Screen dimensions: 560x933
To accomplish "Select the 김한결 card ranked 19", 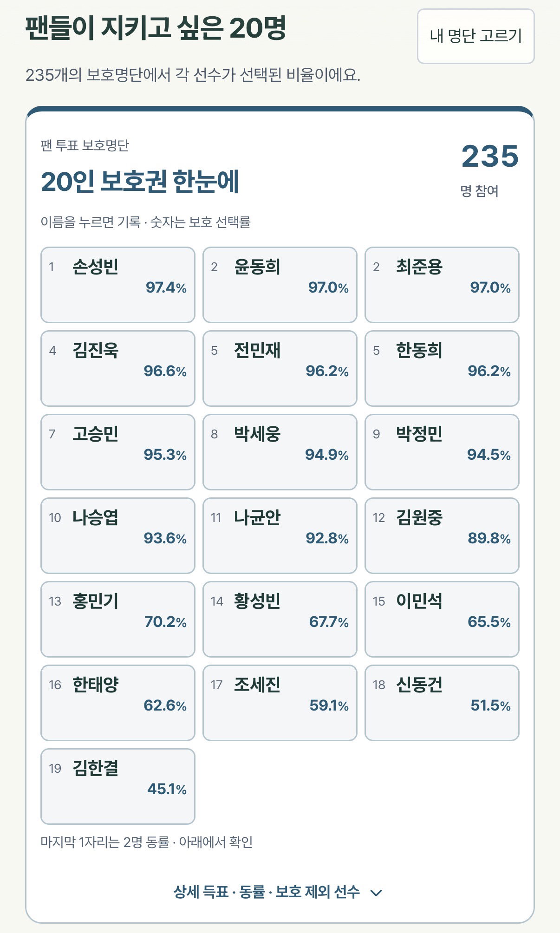I will pos(118,786).
